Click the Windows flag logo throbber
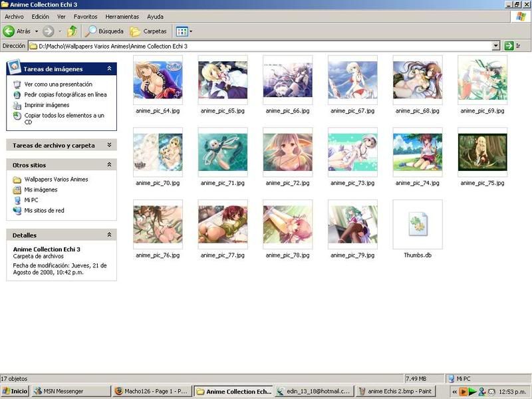The width and height of the screenshot is (532, 399). (521, 17)
